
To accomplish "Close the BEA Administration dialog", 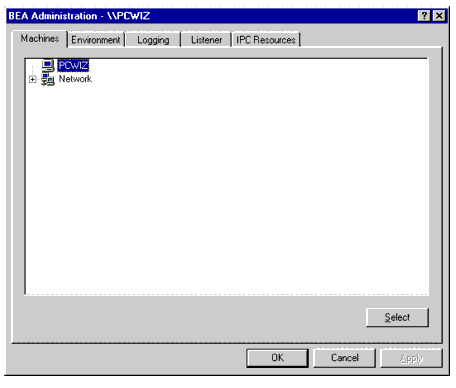I will (439, 16).
